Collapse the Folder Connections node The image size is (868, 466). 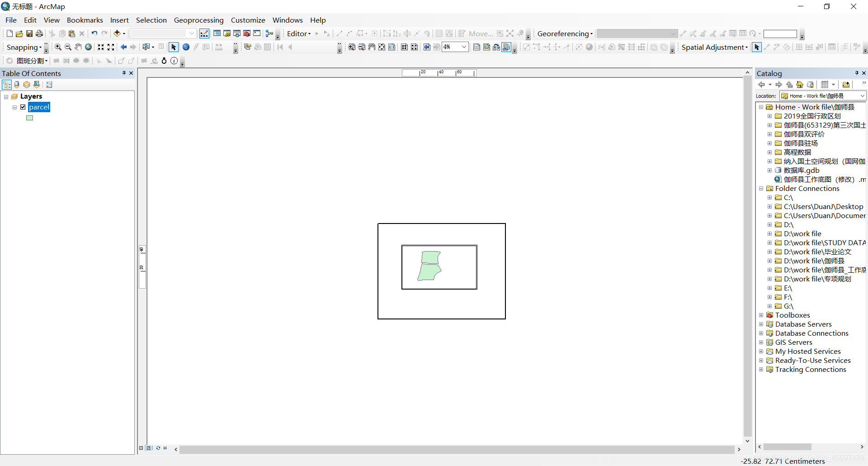[x=761, y=189]
